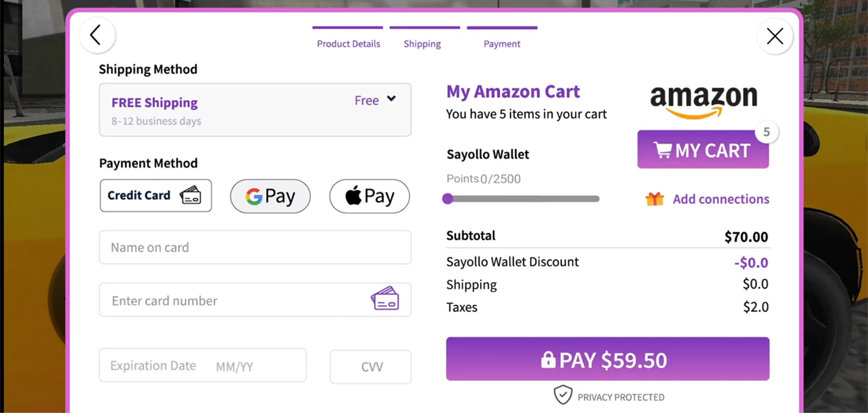868x413 pixels.
Task: Click the gift icon beside Add connections
Action: point(654,199)
